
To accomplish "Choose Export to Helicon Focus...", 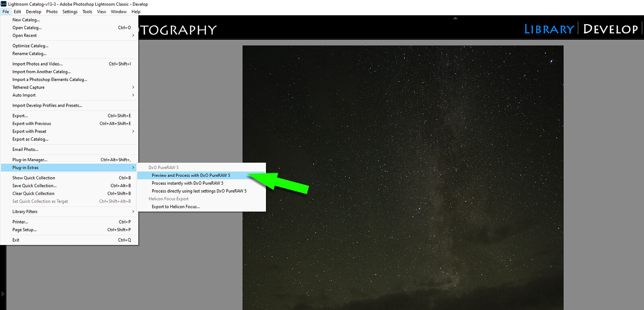I will [x=201, y=207].
